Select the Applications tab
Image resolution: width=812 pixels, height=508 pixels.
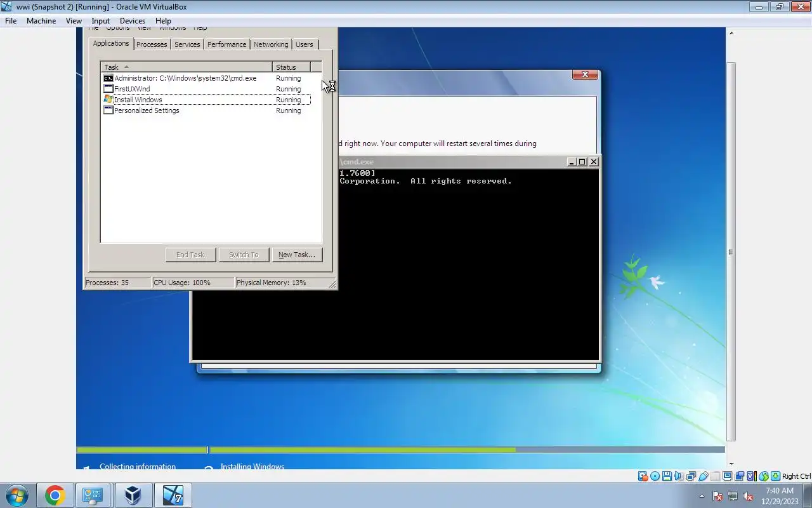(111, 43)
